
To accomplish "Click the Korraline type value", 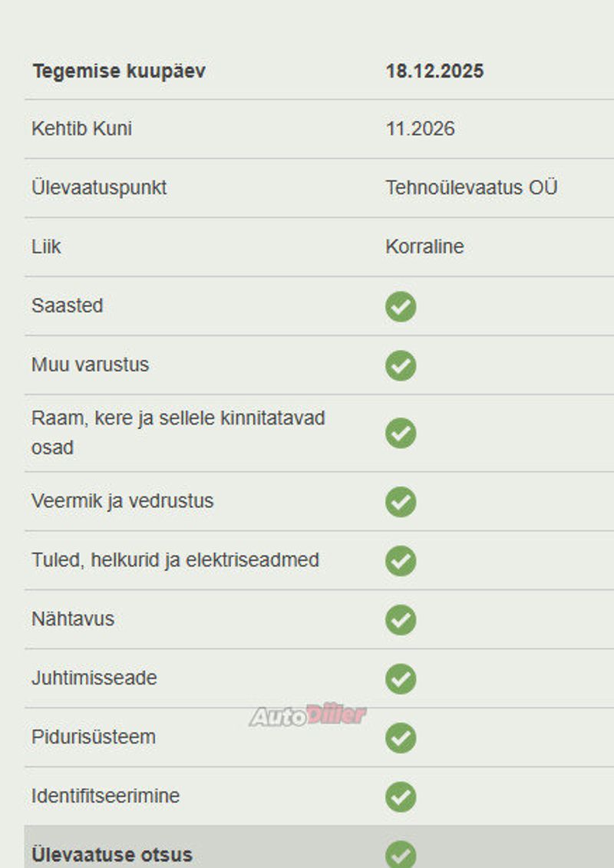I will (424, 247).
